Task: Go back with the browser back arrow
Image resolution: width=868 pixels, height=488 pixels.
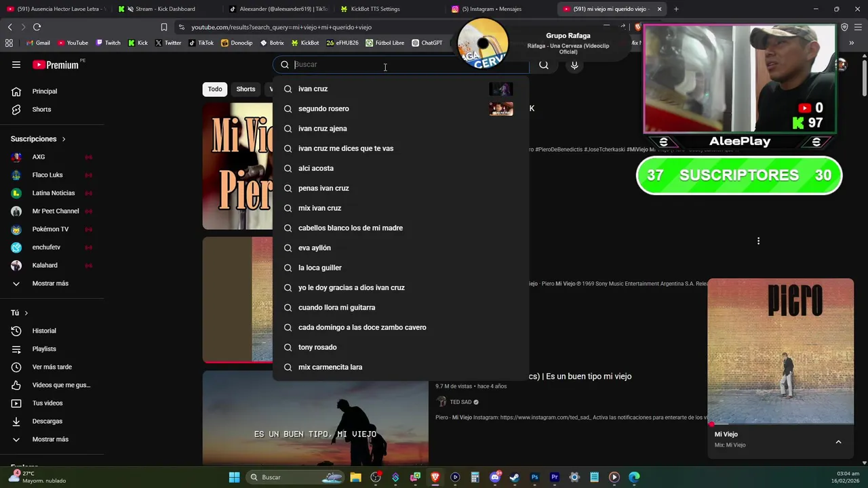Action: click(9, 27)
